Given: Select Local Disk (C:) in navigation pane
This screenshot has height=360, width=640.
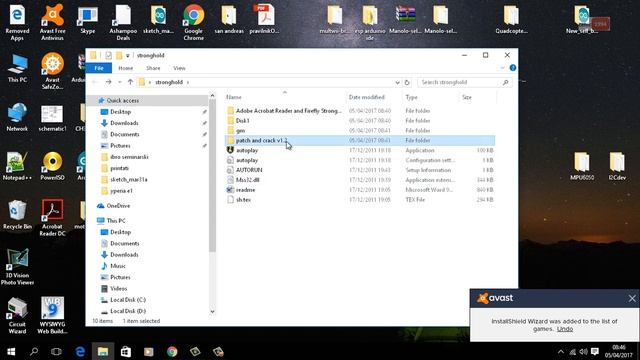Looking at the screenshot, I should pyautogui.click(x=128, y=300).
